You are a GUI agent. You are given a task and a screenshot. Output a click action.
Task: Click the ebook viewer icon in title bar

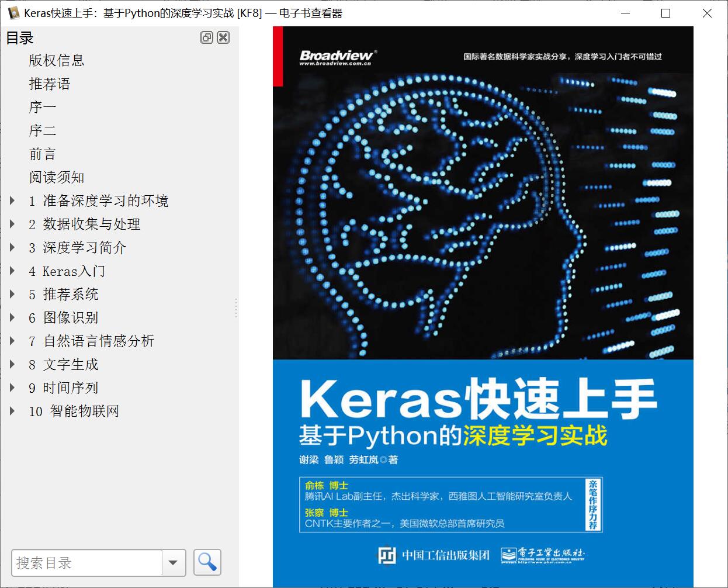(x=13, y=13)
